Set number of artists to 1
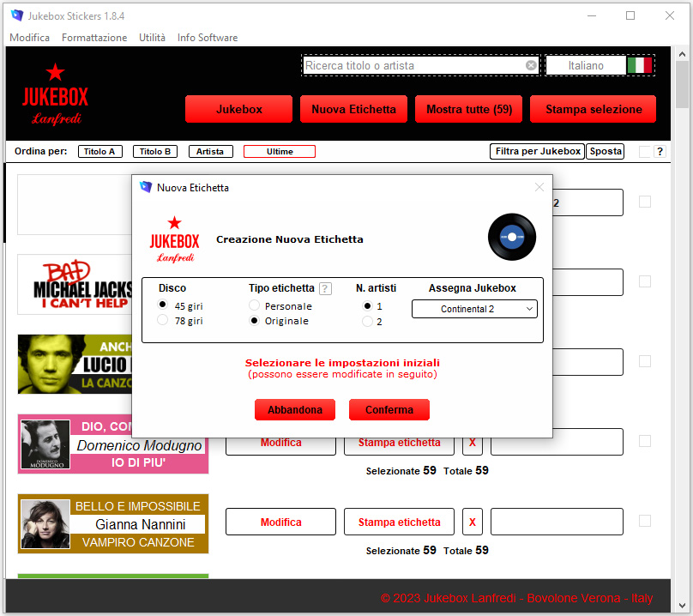The image size is (693, 616). [367, 305]
